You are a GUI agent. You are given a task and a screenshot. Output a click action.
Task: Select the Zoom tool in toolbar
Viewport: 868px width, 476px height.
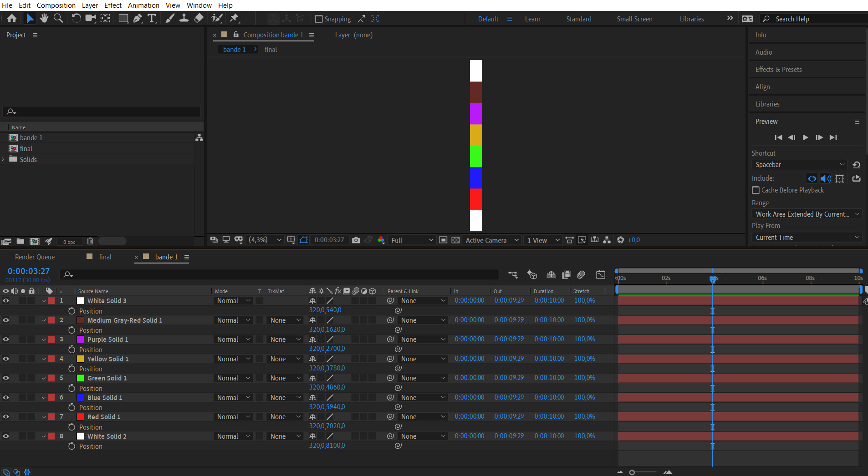click(58, 18)
